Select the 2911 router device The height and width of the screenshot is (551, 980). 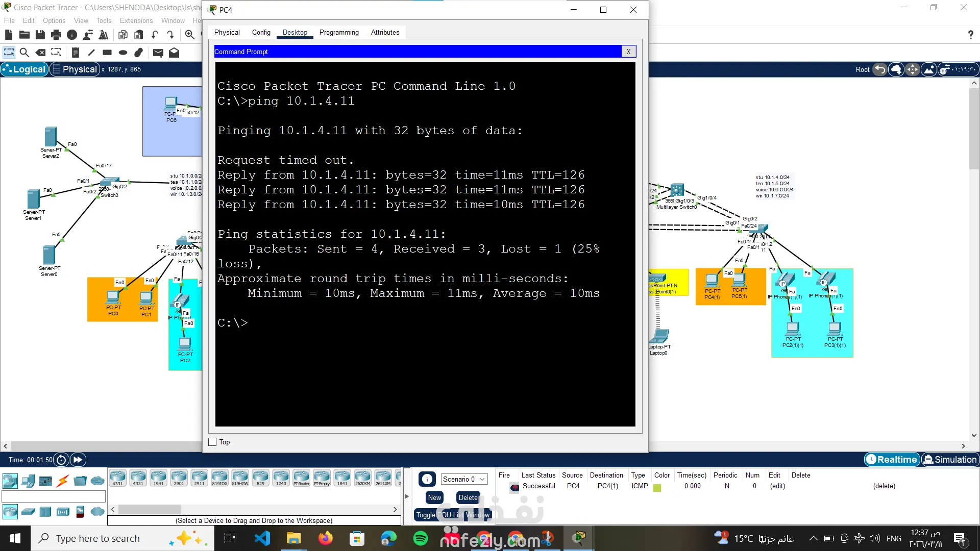pos(199,478)
